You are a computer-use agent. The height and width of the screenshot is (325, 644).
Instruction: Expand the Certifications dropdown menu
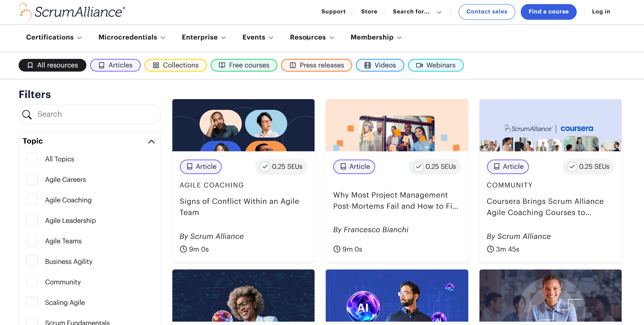54,37
